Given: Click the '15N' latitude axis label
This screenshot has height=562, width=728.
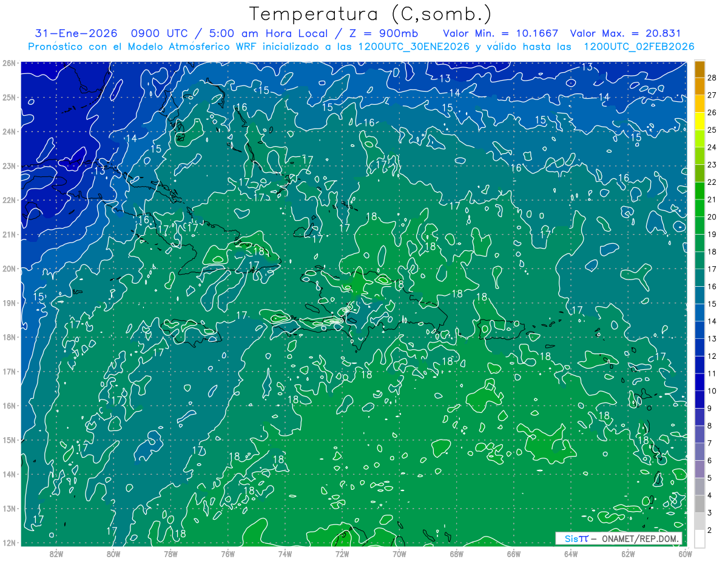Looking at the screenshot, I should click(x=9, y=440).
